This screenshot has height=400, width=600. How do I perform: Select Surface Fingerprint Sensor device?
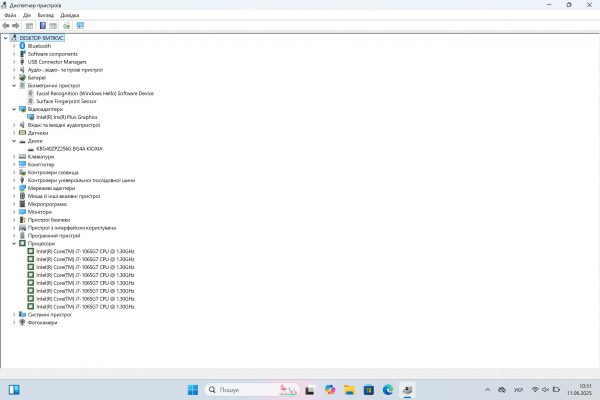(66, 101)
